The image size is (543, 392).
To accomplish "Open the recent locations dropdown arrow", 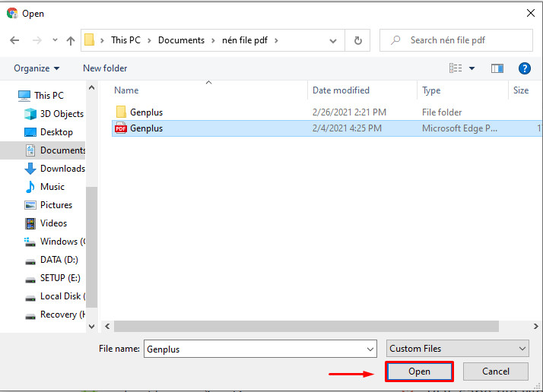I will click(55, 40).
